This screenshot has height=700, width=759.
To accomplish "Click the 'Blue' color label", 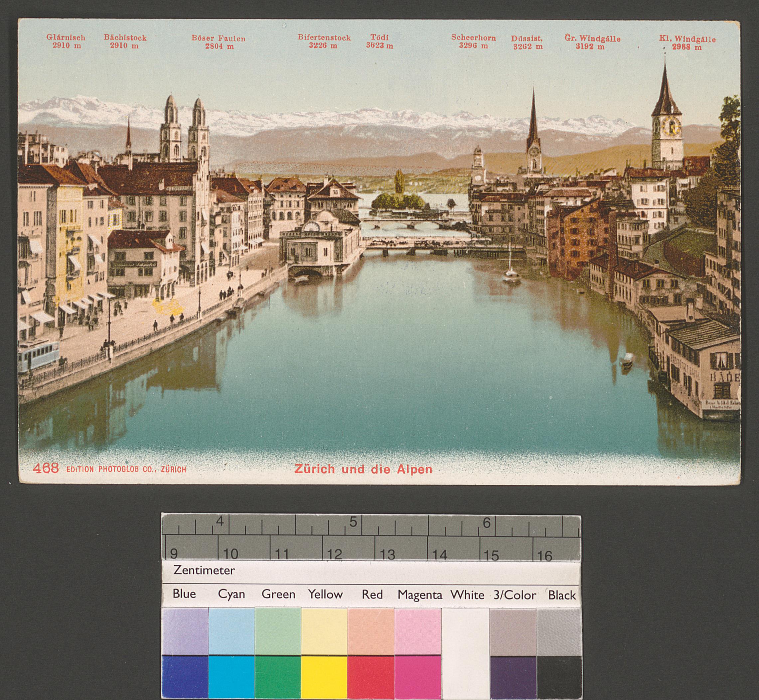I will click(x=184, y=594).
